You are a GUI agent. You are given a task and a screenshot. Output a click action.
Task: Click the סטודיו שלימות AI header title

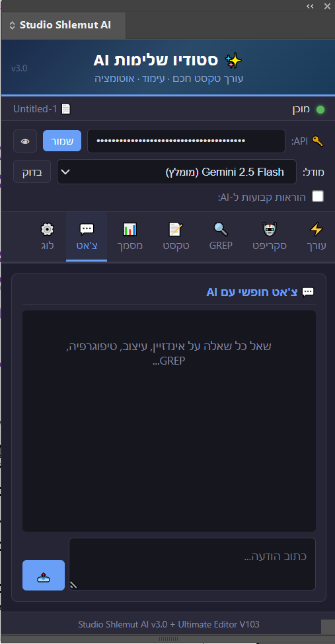coord(156,60)
